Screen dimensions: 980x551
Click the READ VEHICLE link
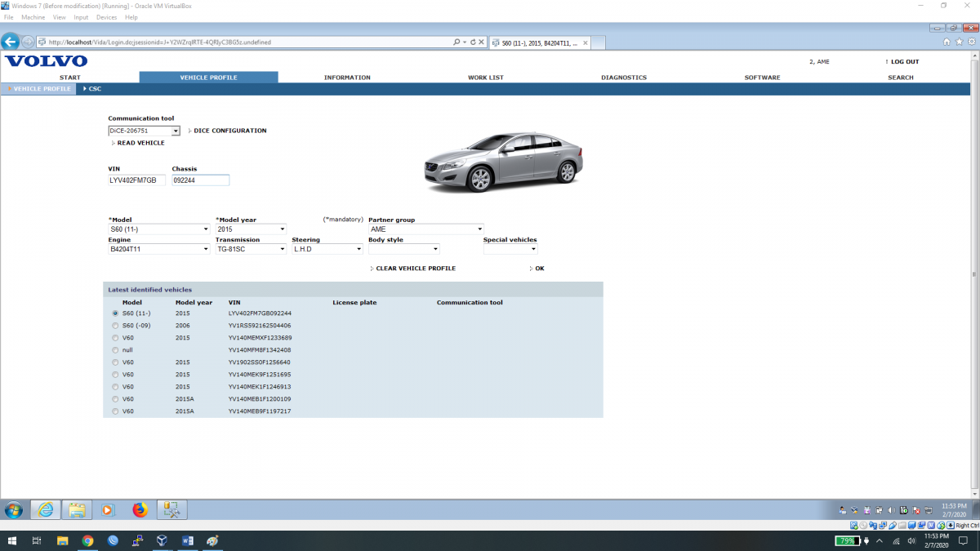(x=140, y=143)
